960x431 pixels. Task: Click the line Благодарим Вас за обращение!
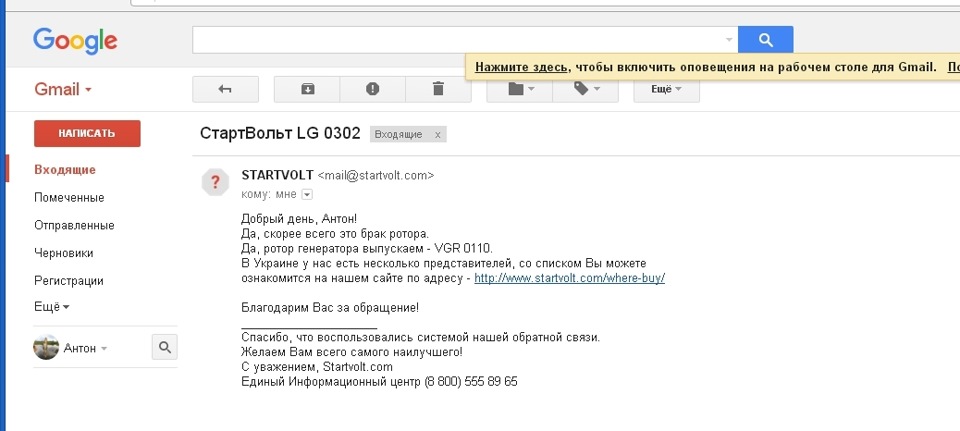point(330,308)
